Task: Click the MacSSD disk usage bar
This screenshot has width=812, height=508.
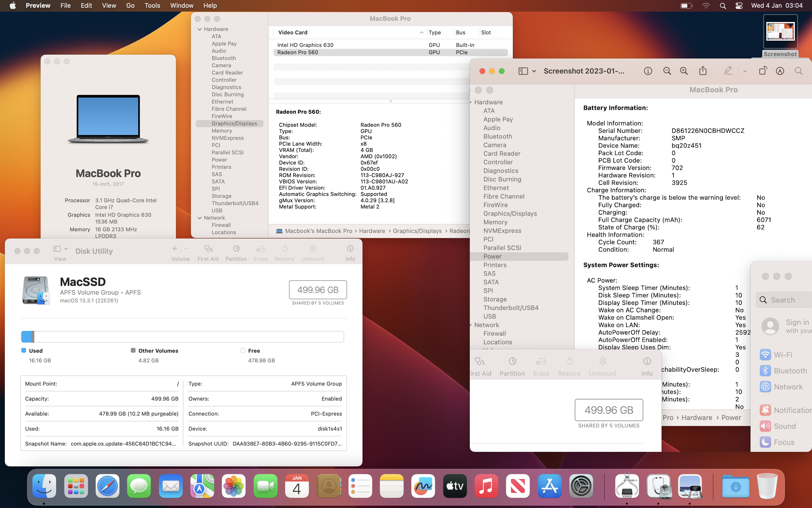Action: point(182,336)
